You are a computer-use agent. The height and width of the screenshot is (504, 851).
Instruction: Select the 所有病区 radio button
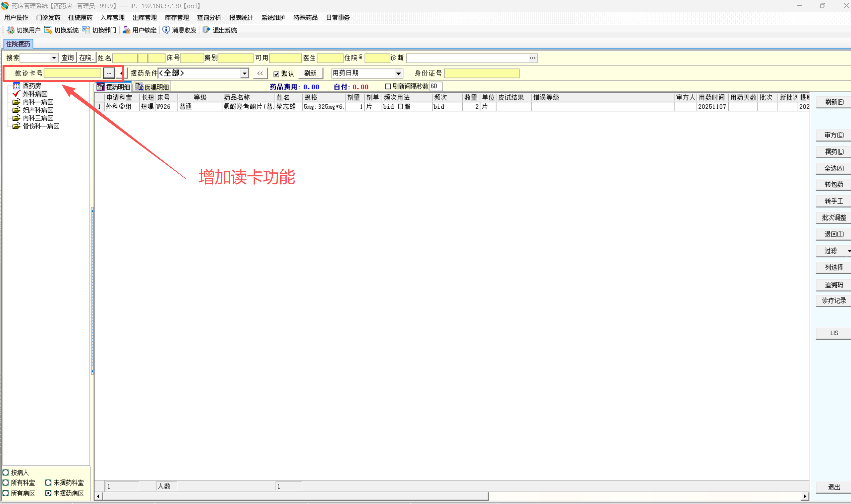tap(6, 493)
